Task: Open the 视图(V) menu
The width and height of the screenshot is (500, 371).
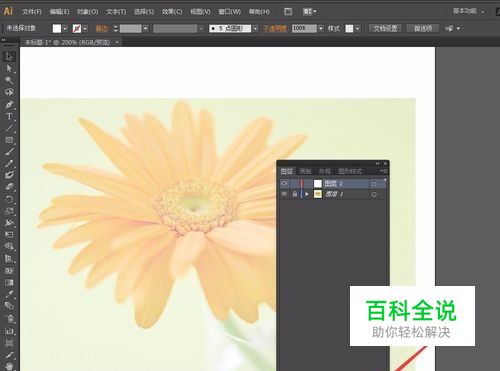Action: pos(200,12)
